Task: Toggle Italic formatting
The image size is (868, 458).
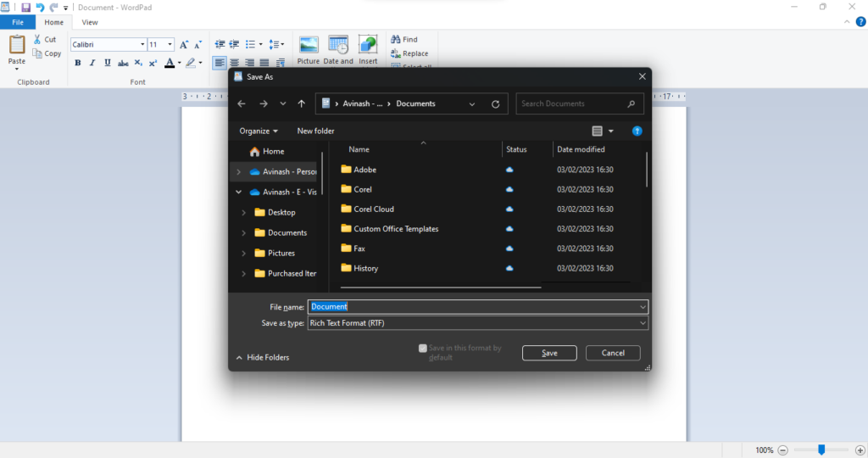Action: point(92,63)
